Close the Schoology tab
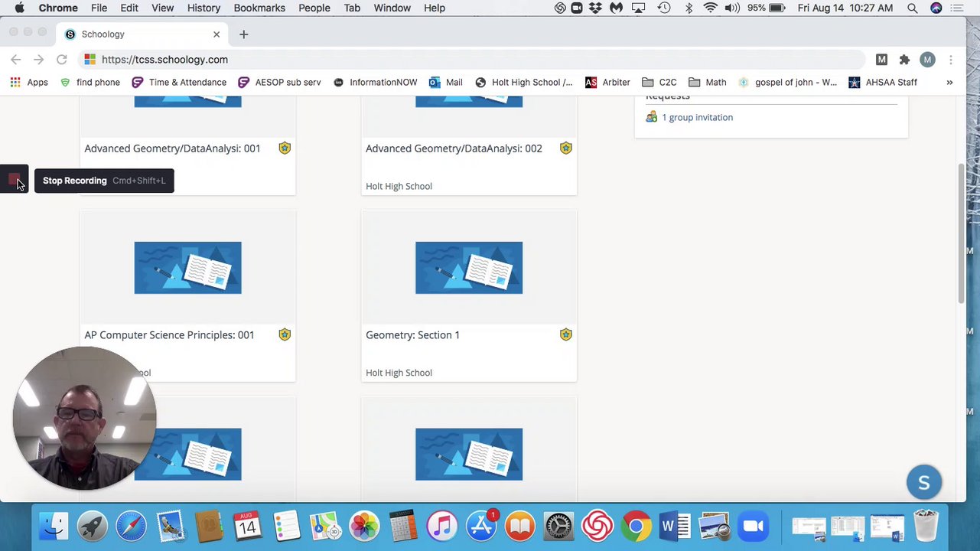 point(217,34)
